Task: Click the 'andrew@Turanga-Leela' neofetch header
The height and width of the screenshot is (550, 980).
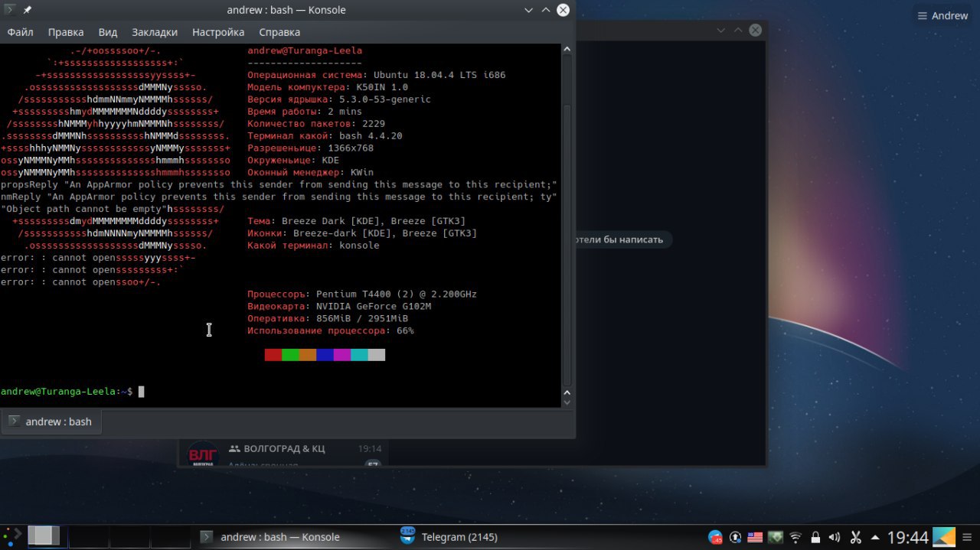Action: coord(305,50)
